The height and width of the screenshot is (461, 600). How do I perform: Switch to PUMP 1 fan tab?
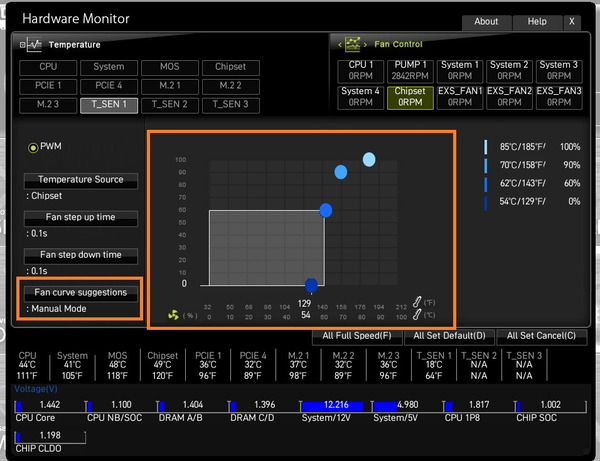pyautogui.click(x=410, y=71)
